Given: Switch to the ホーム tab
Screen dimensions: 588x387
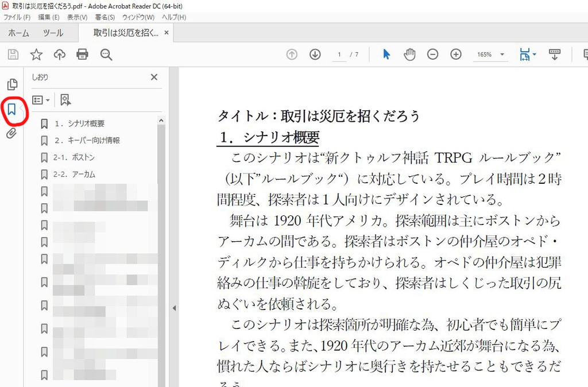Looking at the screenshot, I should pos(19,33).
